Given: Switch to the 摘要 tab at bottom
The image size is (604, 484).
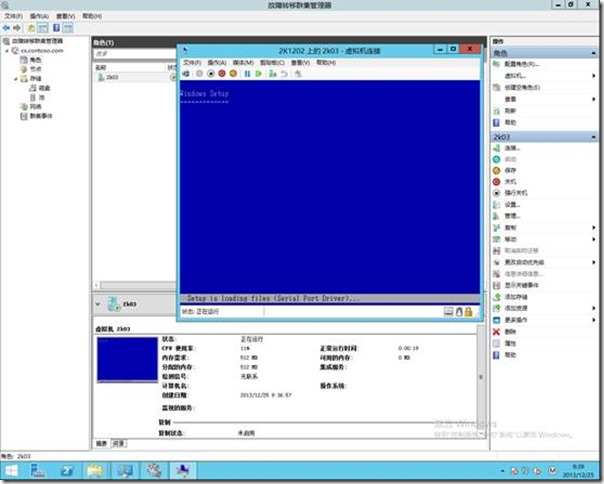Looking at the screenshot, I should click(x=102, y=444).
